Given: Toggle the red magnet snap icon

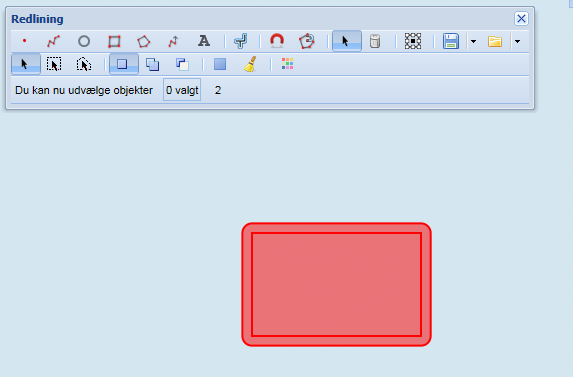Looking at the screenshot, I should pyautogui.click(x=277, y=41).
